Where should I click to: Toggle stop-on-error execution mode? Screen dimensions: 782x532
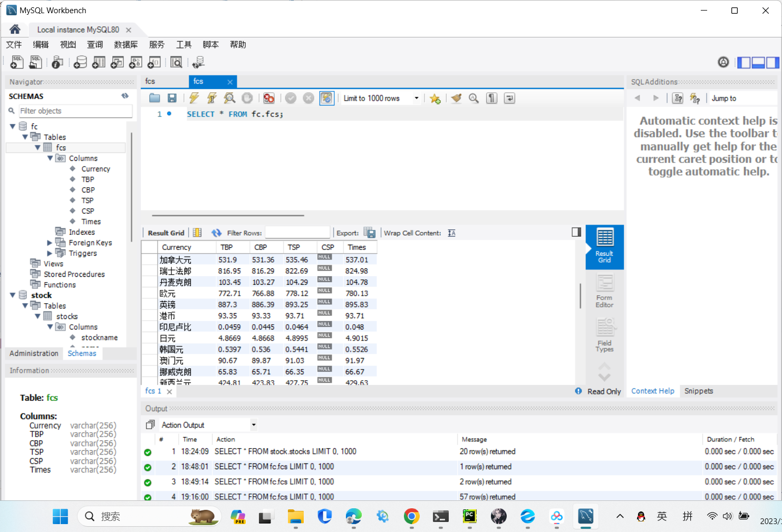(x=269, y=98)
